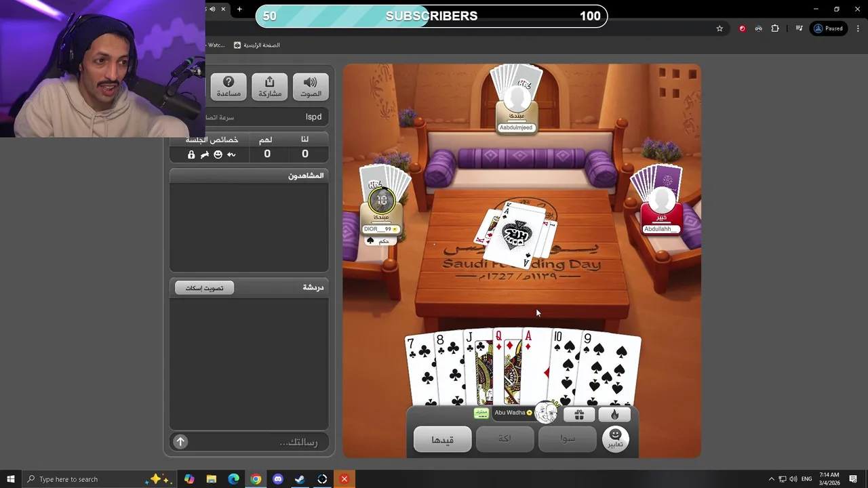Show hidden system tray icons
The width and height of the screenshot is (868, 488).
tap(771, 479)
